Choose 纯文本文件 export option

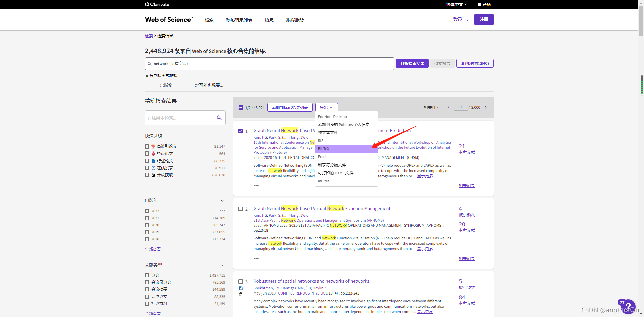point(346,133)
